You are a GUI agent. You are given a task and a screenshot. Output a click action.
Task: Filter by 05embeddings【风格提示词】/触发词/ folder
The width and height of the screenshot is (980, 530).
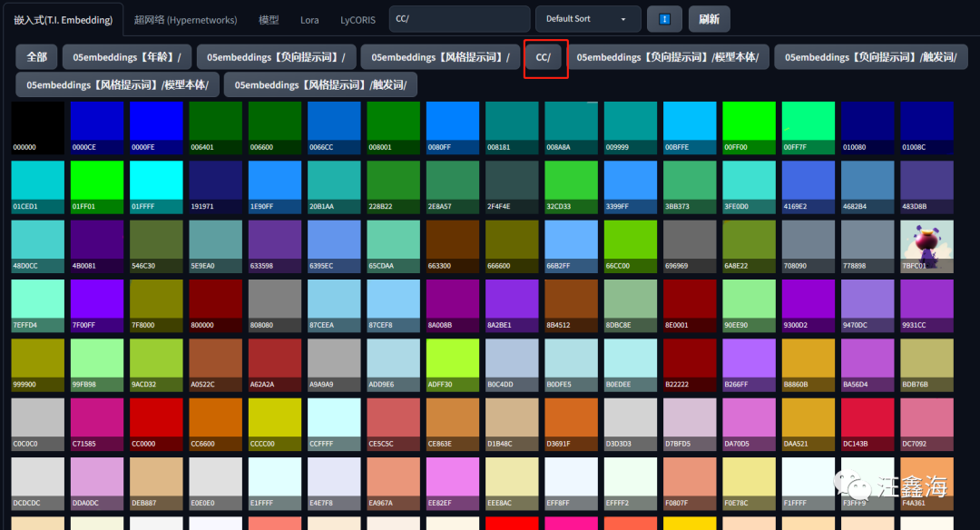[320, 84]
